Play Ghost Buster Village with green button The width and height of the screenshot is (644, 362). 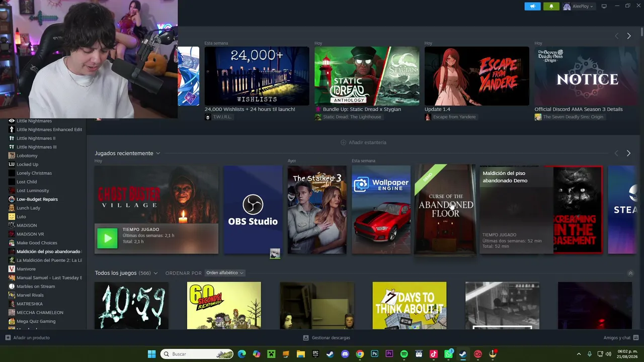tap(107, 238)
